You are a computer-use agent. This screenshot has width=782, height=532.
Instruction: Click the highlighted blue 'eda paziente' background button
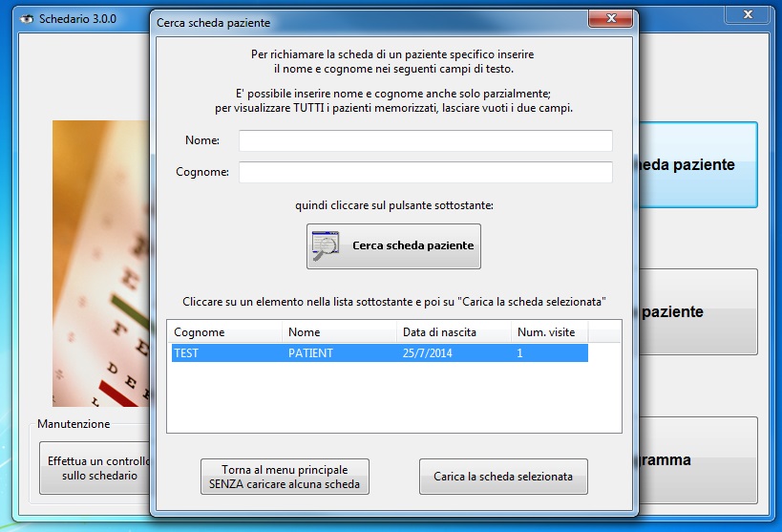pos(697,165)
